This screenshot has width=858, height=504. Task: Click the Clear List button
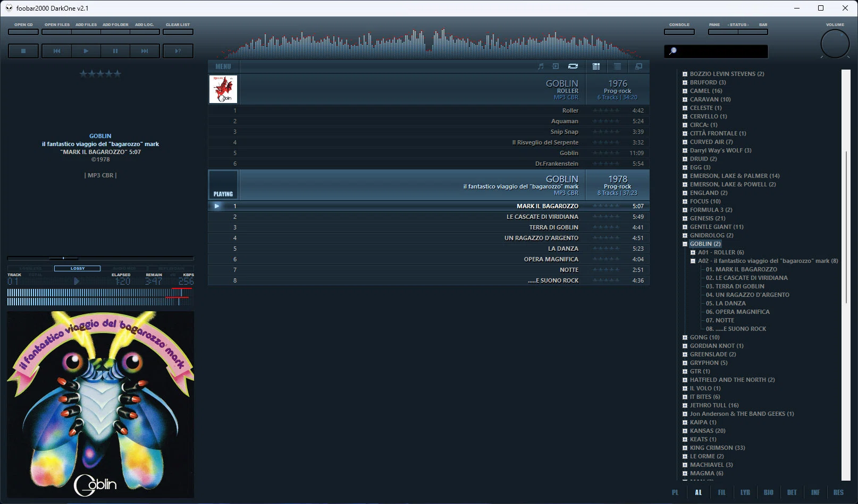tap(178, 32)
